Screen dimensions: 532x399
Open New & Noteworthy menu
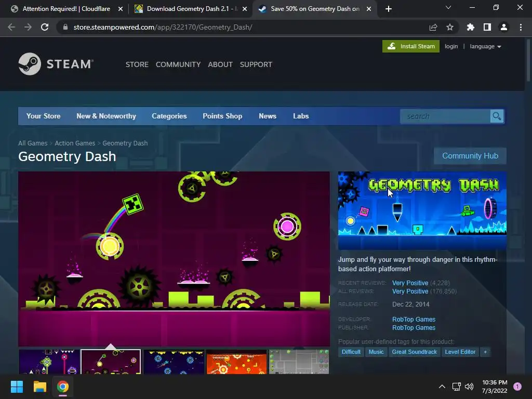coord(106,116)
